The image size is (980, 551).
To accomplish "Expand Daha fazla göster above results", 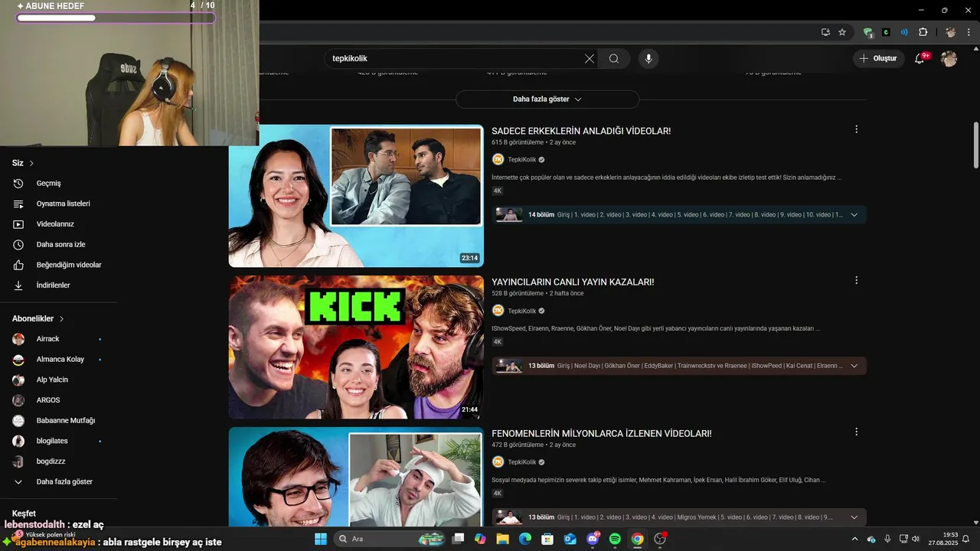I will click(547, 99).
